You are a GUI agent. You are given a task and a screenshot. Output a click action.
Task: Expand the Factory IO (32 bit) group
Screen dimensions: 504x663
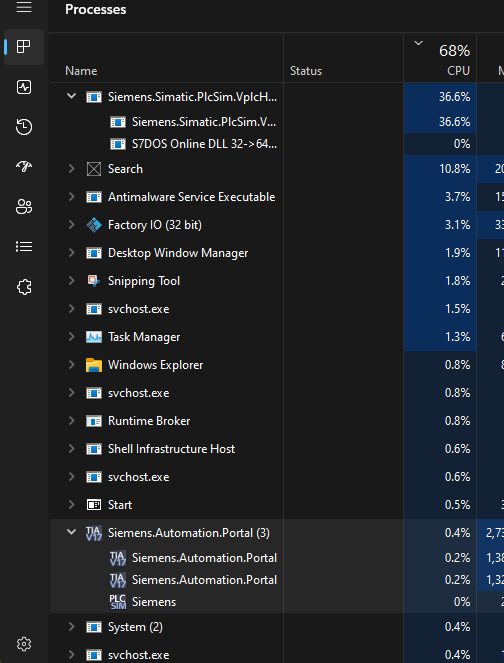click(x=71, y=225)
